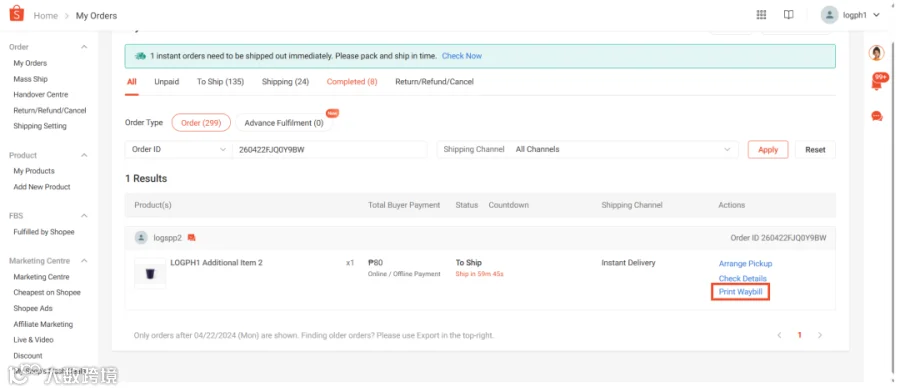The height and width of the screenshot is (392, 900).
Task: Open the Order ID search type dropdown
Action: pos(178,149)
